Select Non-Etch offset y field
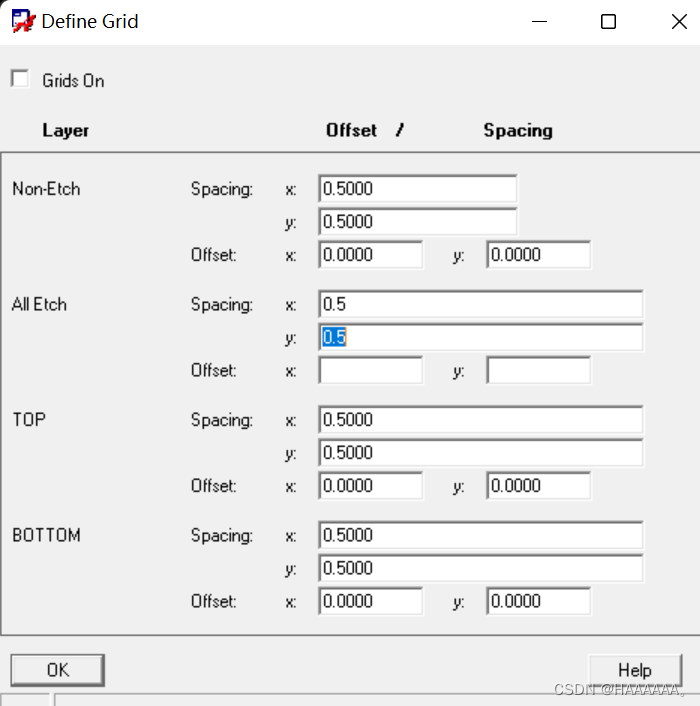The width and height of the screenshot is (700, 706). click(538, 255)
